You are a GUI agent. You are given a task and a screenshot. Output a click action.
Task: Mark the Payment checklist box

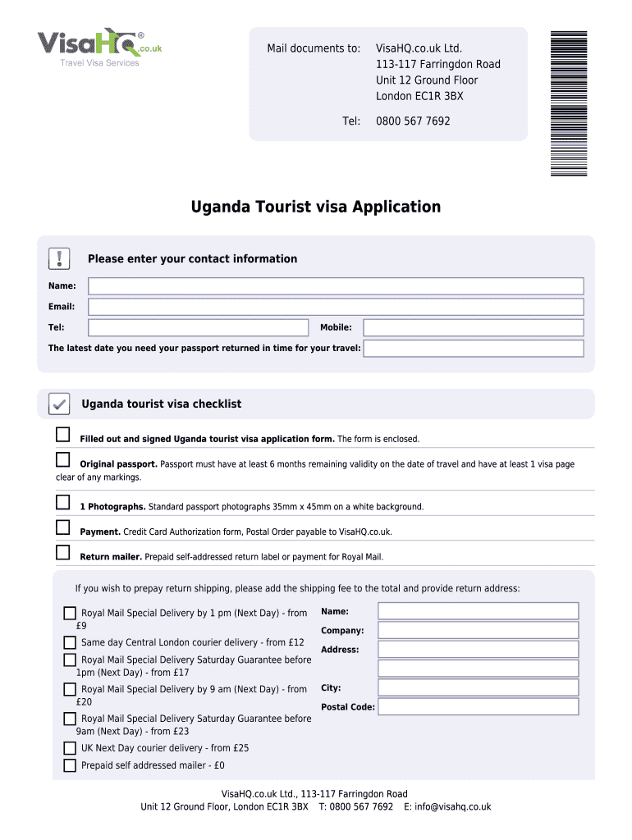coord(63,527)
